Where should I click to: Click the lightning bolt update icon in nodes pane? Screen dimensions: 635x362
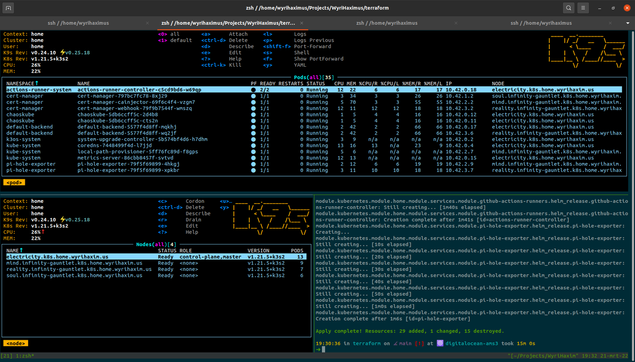62,220
